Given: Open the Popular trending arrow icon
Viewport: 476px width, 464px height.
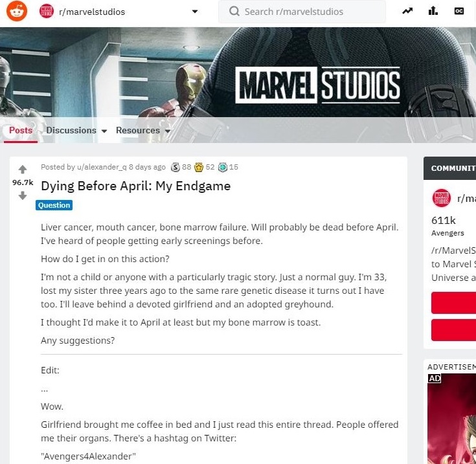Looking at the screenshot, I should [407, 12].
